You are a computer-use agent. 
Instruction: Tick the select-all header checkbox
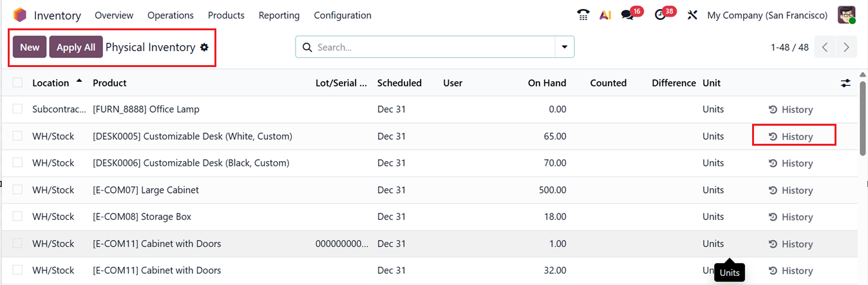(17, 83)
